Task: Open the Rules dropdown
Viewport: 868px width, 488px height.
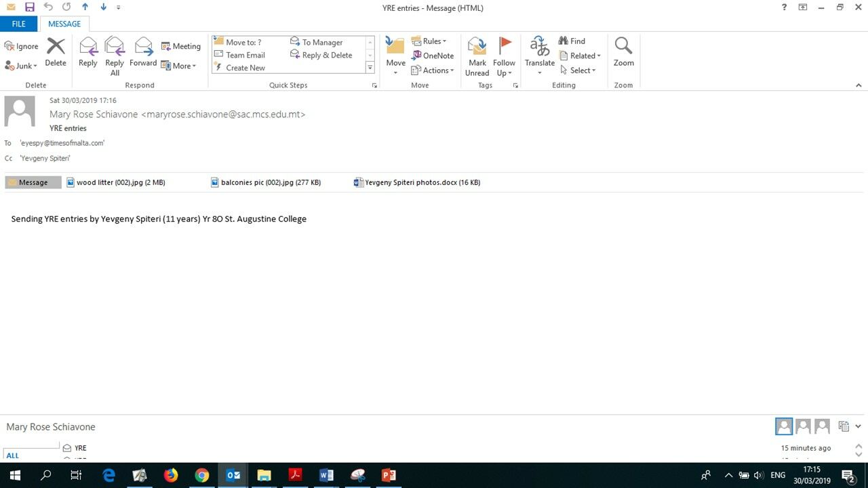Action: [429, 41]
